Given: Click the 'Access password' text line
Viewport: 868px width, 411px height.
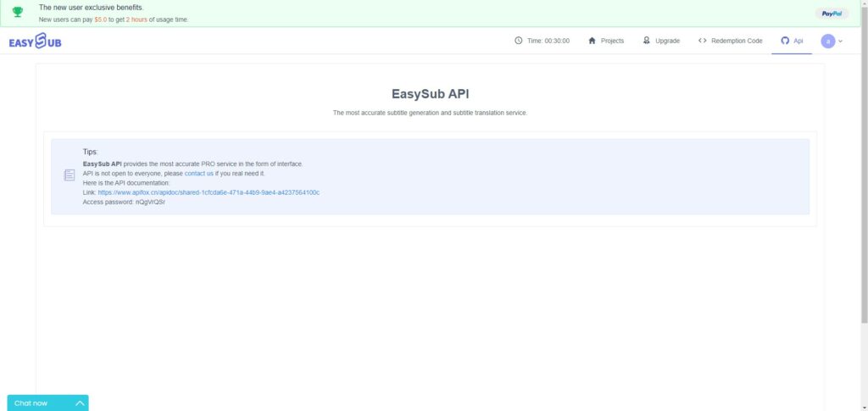Looking at the screenshot, I should point(124,203).
